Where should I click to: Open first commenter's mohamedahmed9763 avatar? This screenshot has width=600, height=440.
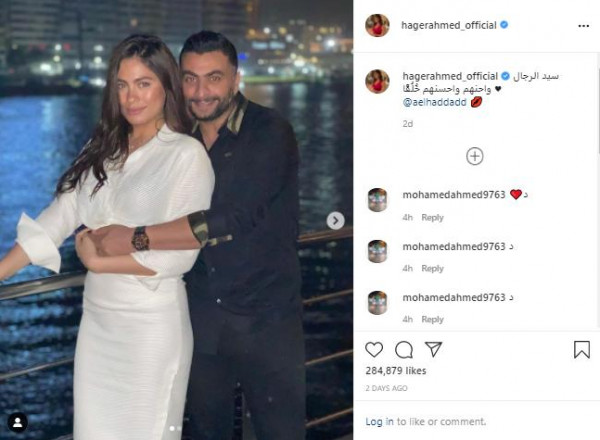(377, 200)
